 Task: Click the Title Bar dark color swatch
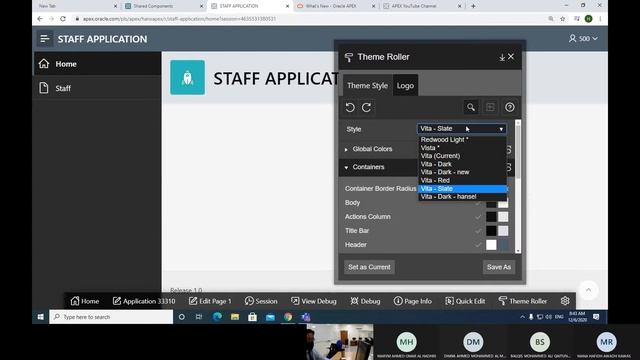(491, 231)
